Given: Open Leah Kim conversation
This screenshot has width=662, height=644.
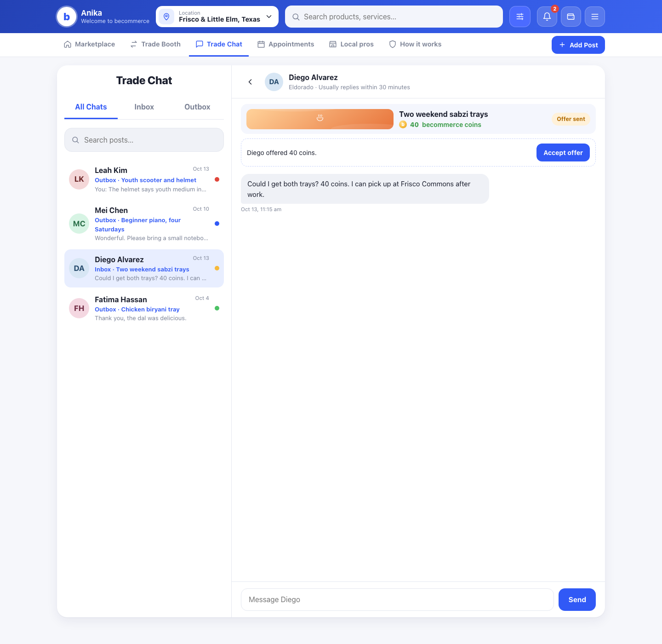Looking at the screenshot, I should point(144,179).
